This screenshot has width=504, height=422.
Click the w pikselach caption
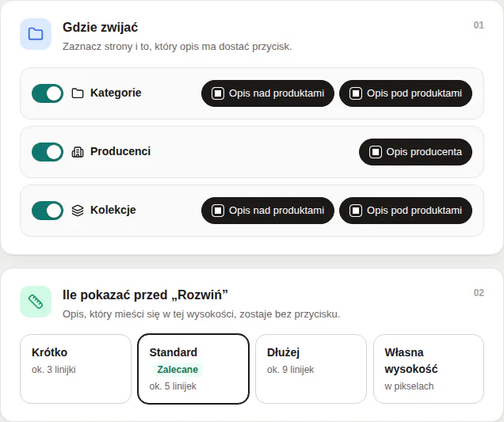click(409, 386)
